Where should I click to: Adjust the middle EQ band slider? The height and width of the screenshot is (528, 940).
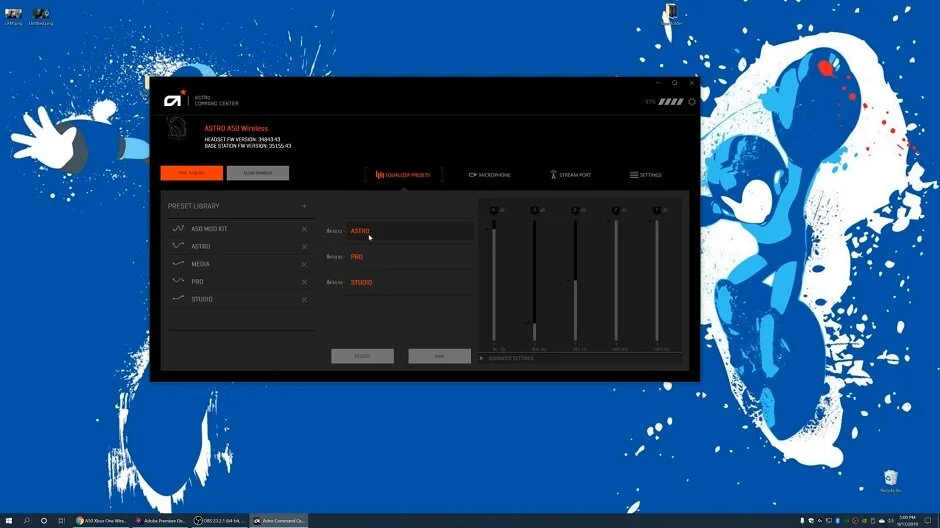pyautogui.click(x=575, y=280)
